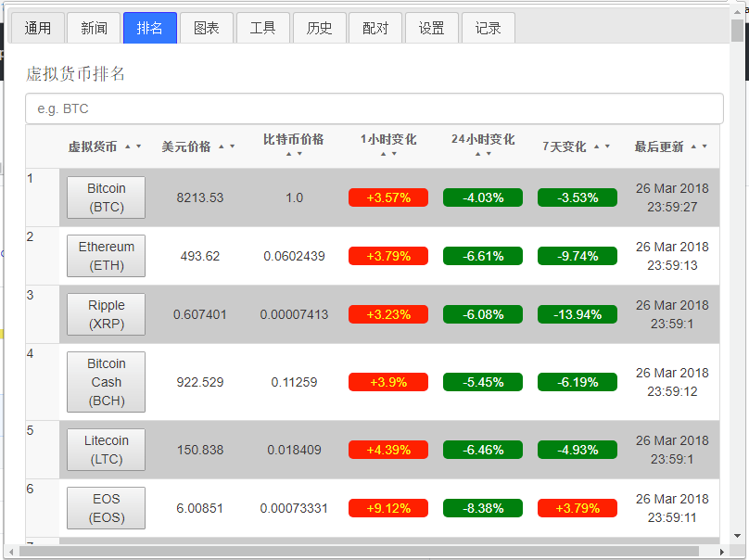This screenshot has width=749, height=560.
Task: Click the Bitcoin (BTC) button
Action: pyautogui.click(x=106, y=197)
